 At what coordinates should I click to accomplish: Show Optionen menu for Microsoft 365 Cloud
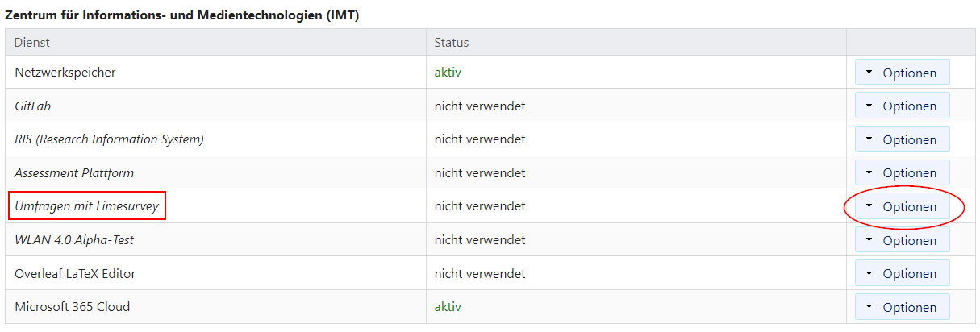pyautogui.click(x=902, y=307)
